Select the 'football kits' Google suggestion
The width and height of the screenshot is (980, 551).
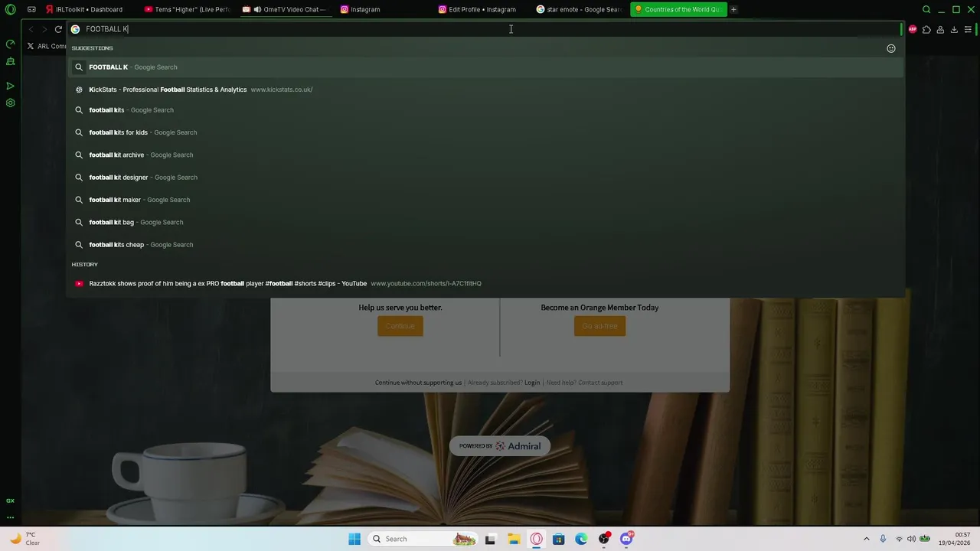[487, 109]
